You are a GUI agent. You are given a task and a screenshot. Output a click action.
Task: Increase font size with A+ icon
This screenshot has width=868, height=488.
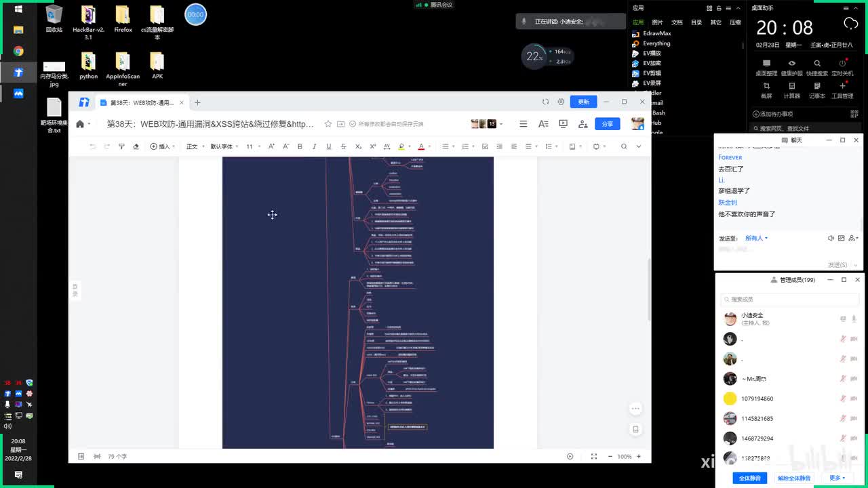pos(271,146)
